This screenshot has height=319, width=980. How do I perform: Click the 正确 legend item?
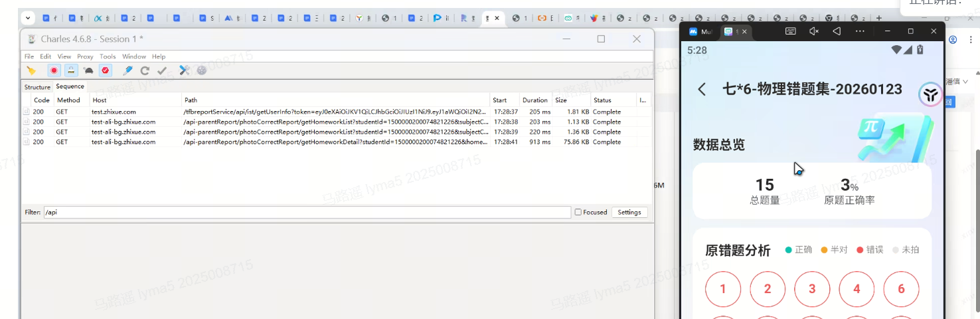point(799,250)
